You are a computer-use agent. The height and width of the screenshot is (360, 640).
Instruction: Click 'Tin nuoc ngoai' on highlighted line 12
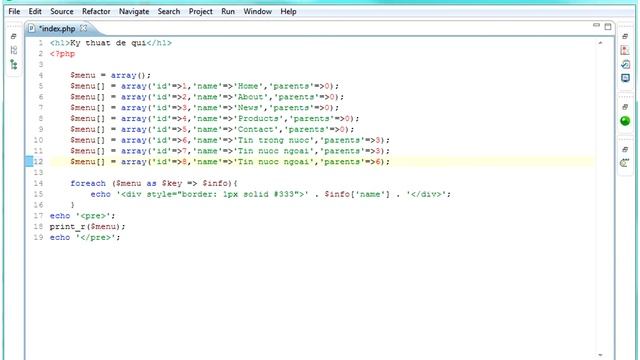[x=274, y=162]
